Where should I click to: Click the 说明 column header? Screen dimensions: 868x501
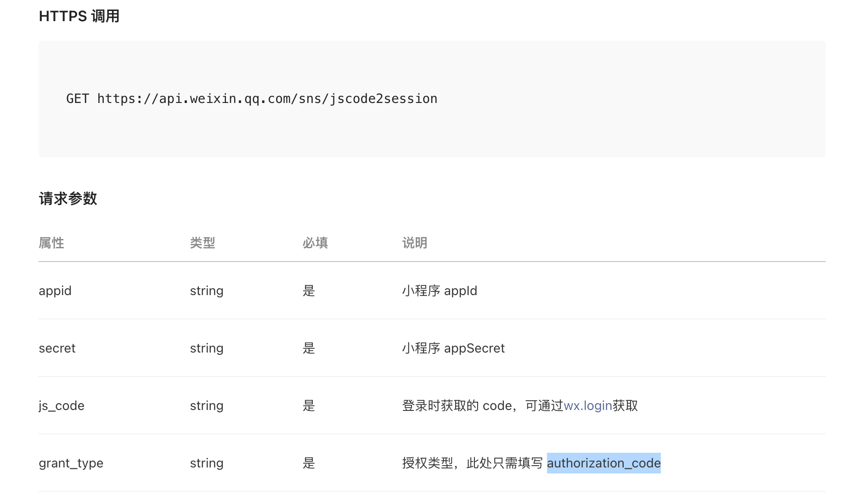tap(414, 243)
